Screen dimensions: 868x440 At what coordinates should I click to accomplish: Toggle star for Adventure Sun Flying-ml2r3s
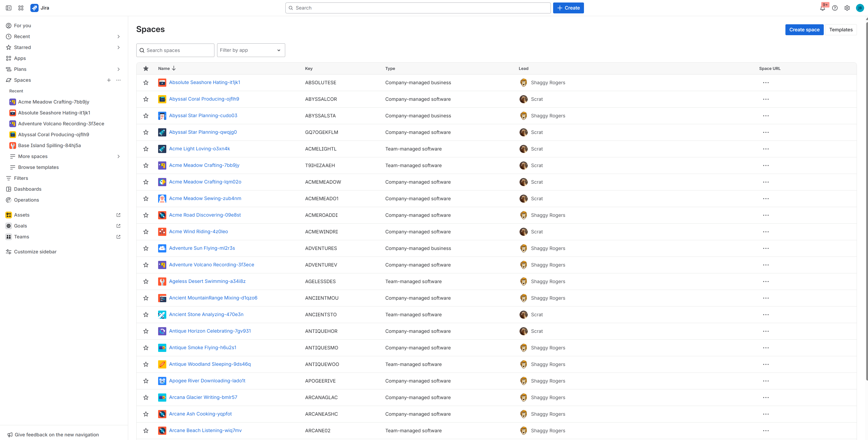pos(146,248)
